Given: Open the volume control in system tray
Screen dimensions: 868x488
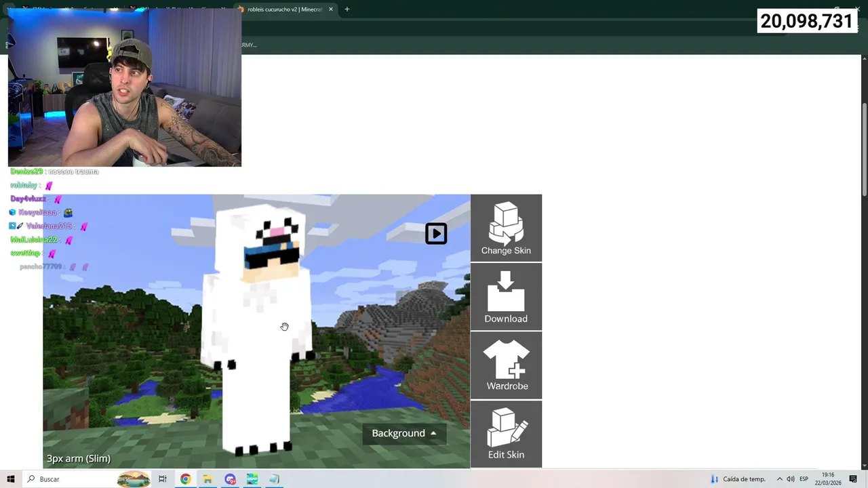Looking at the screenshot, I should click(x=791, y=479).
